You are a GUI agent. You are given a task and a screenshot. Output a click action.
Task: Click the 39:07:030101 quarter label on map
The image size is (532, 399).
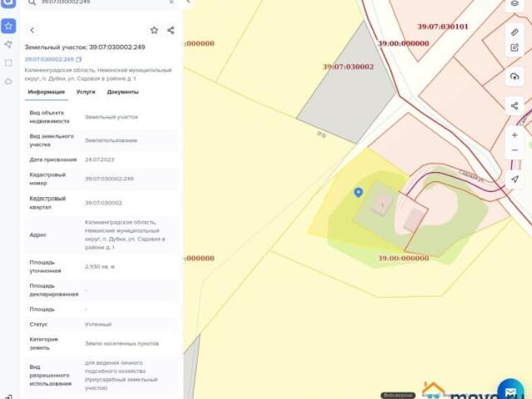(x=442, y=27)
